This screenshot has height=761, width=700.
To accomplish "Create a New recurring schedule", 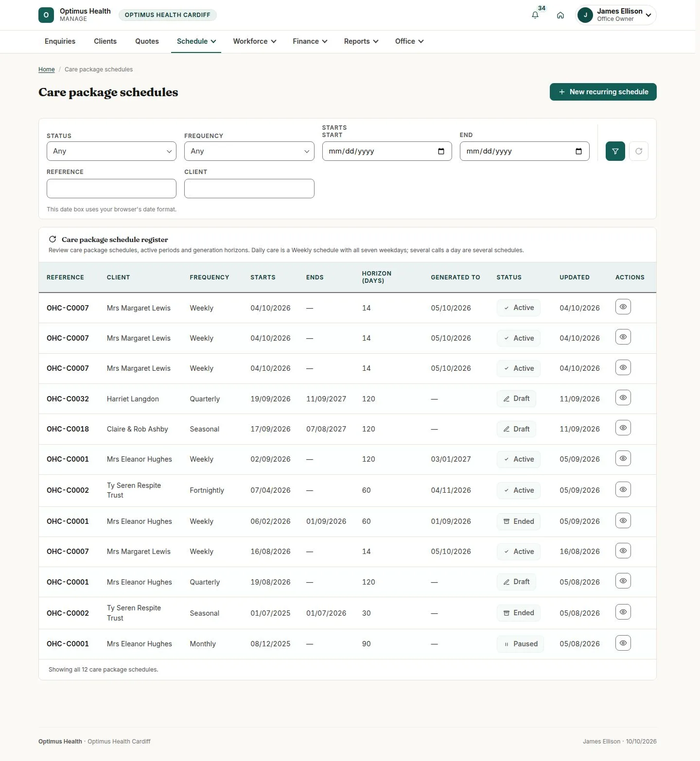I will pyautogui.click(x=603, y=92).
